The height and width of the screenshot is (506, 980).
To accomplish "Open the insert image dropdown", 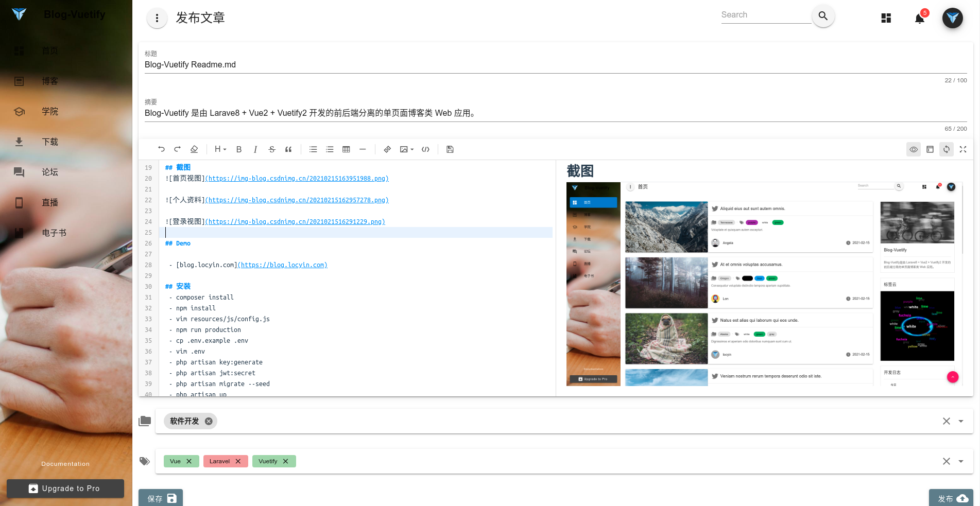I will (x=407, y=149).
